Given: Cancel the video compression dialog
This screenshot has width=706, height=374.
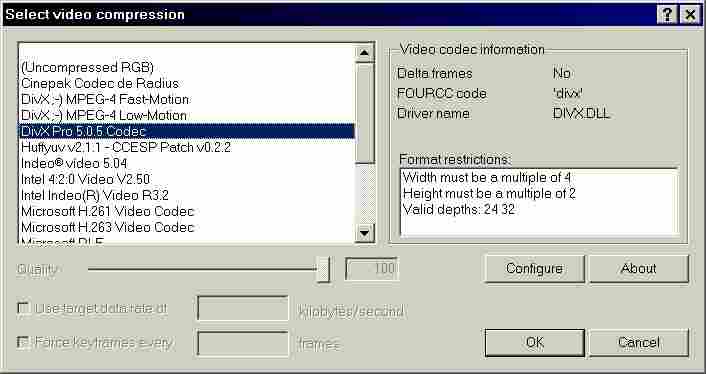Looking at the screenshot, I should (639, 343).
